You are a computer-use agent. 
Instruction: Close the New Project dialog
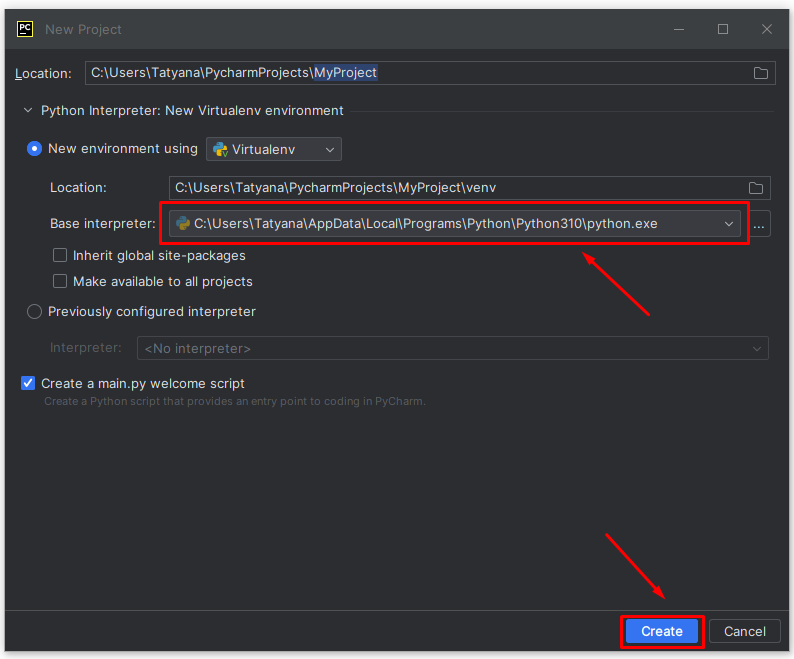click(x=767, y=29)
